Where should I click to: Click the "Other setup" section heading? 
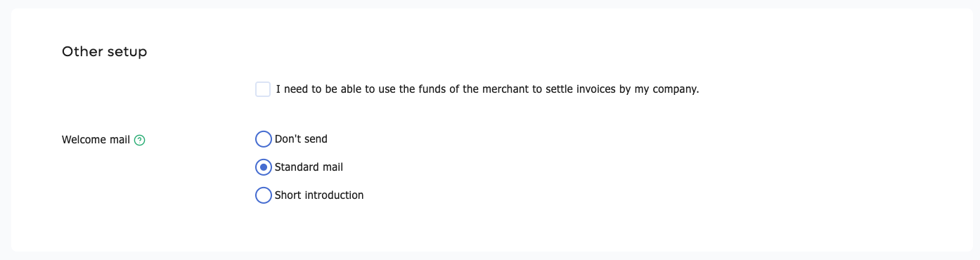tap(104, 52)
